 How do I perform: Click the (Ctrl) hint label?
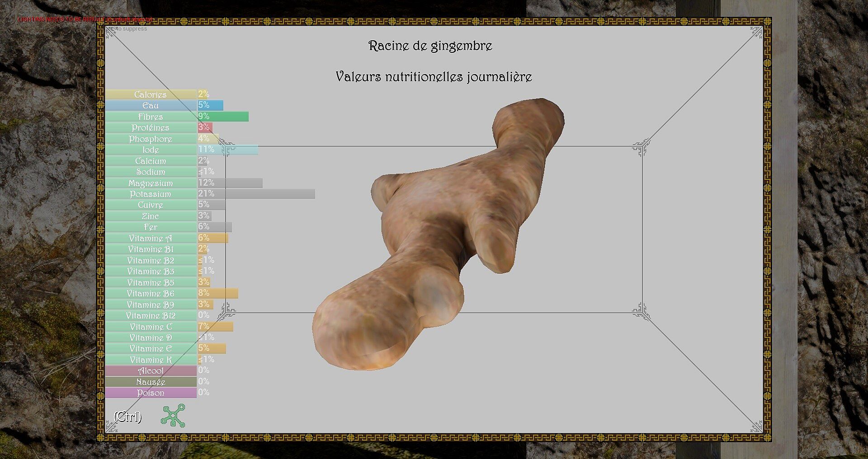pos(127,417)
